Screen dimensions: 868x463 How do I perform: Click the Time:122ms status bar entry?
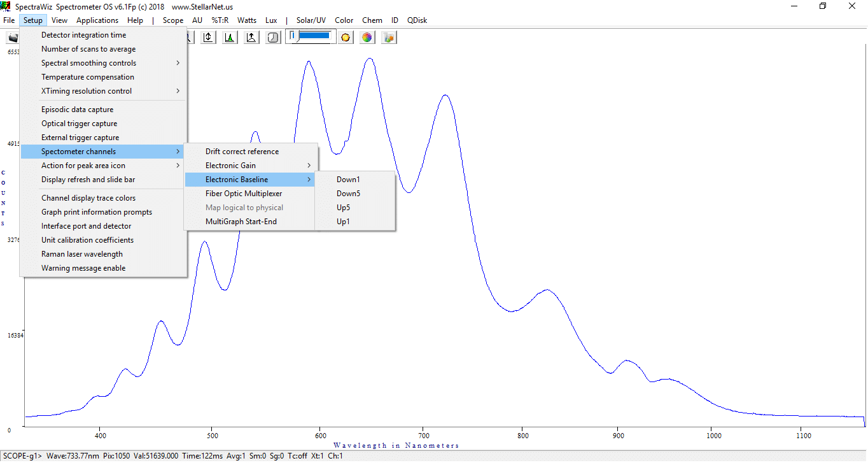(202, 457)
